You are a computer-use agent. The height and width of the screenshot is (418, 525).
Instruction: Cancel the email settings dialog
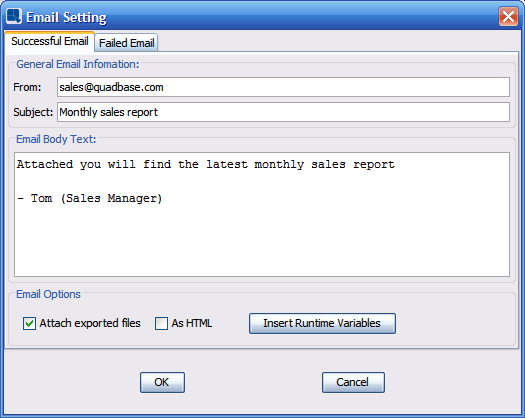click(353, 382)
